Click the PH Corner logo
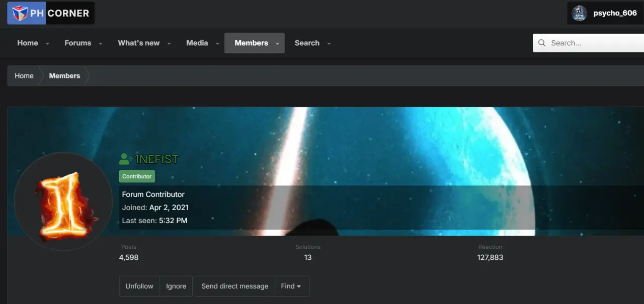Viewport: 644px width, 304px height. 51,13
